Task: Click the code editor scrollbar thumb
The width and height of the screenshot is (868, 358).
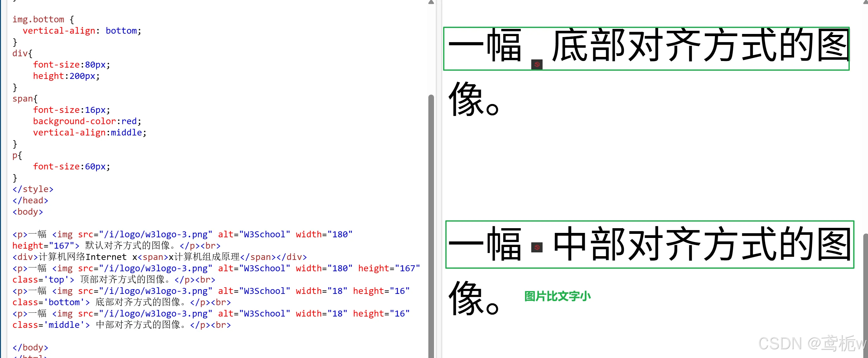Action: click(431, 226)
